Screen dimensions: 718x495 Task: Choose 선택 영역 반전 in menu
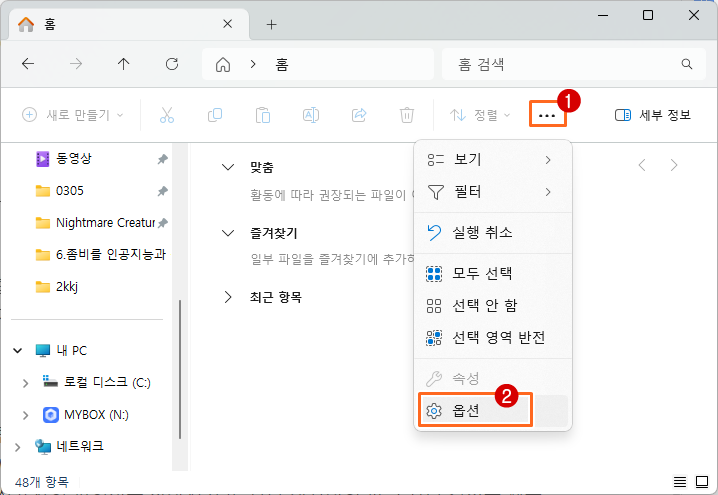coord(493,337)
